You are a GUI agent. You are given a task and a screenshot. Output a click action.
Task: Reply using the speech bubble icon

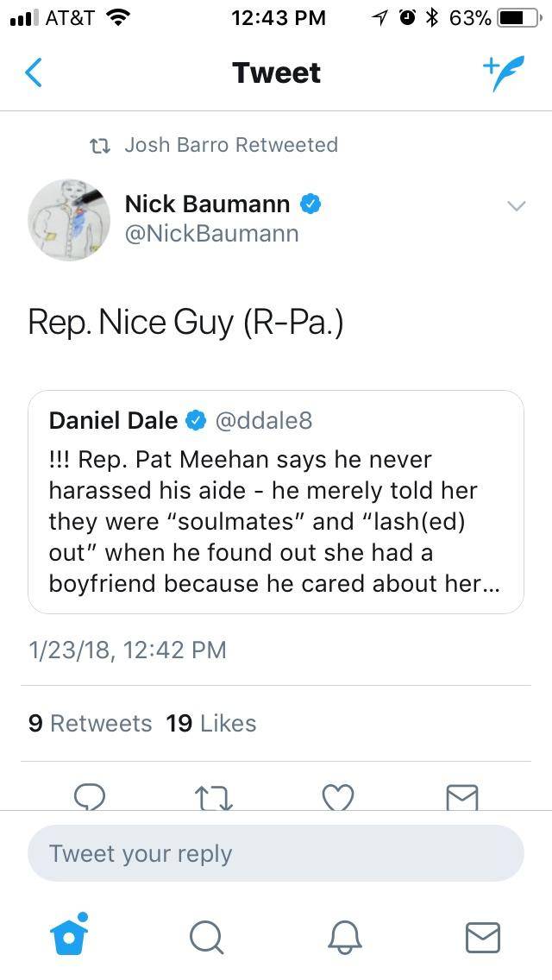click(90, 797)
